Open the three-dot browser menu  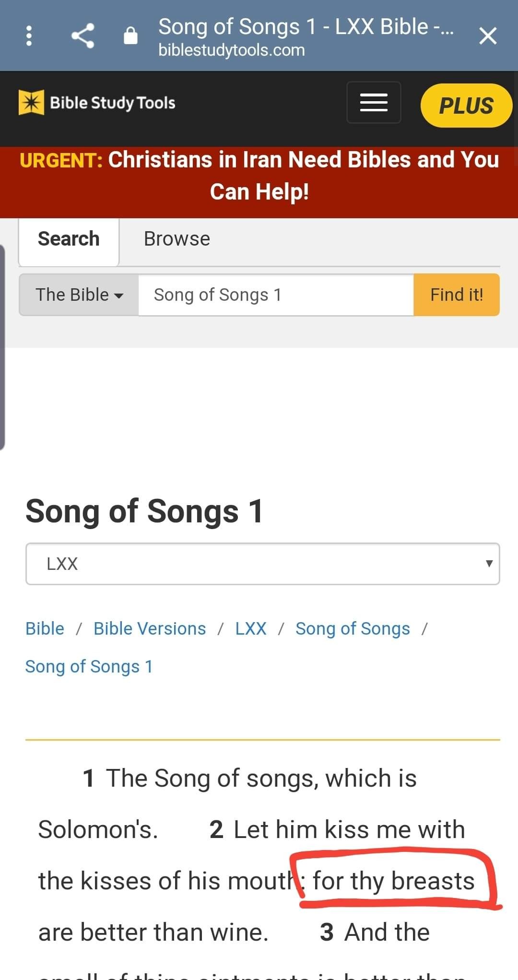click(x=29, y=36)
